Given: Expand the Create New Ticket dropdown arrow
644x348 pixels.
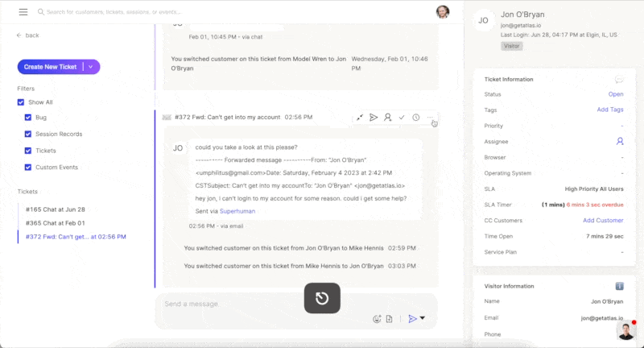Looking at the screenshot, I should click(91, 67).
